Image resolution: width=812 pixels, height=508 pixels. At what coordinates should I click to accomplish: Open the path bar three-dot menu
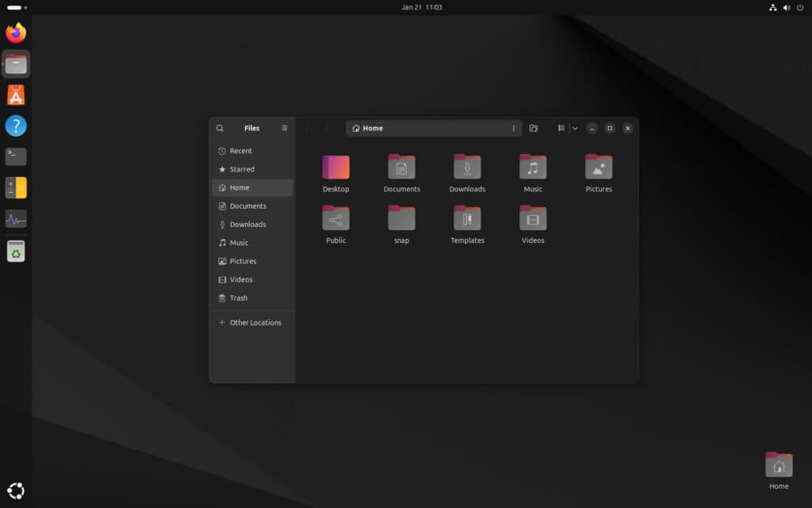pyautogui.click(x=513, y=128)
